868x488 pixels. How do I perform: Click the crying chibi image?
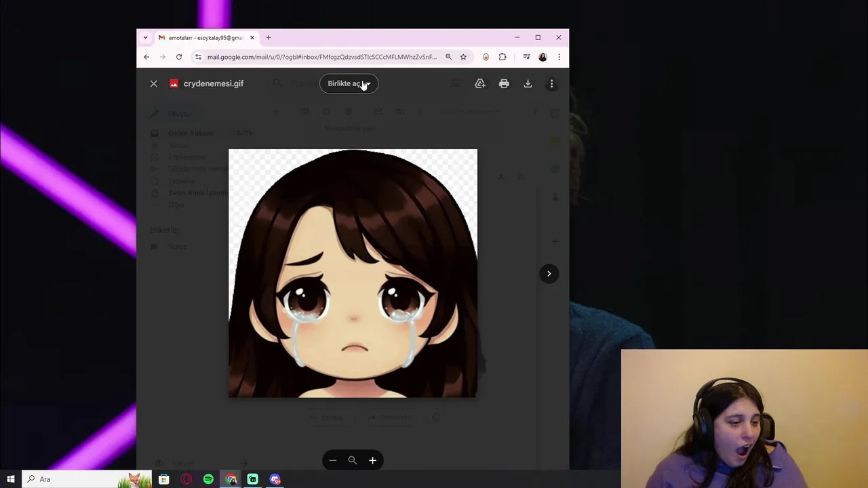coord(353,273)
